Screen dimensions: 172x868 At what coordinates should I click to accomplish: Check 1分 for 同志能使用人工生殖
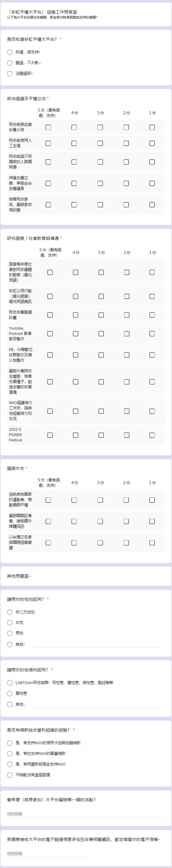152,143
